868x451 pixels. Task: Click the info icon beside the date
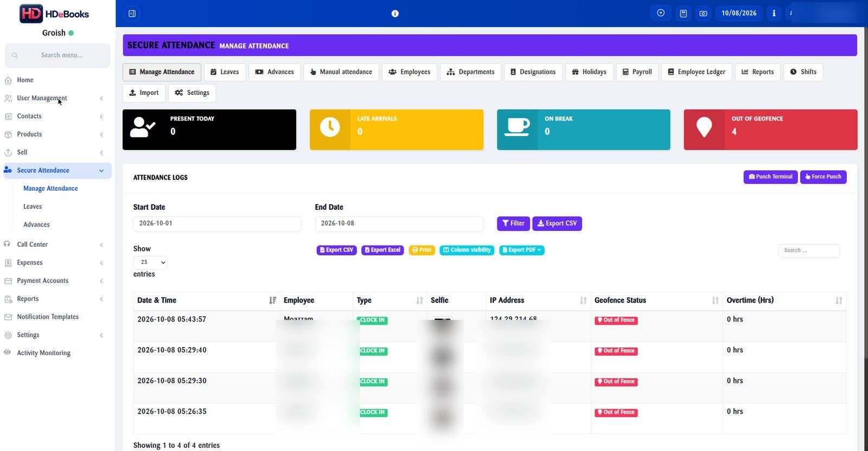pyautogui.click(x=774, y=14)
